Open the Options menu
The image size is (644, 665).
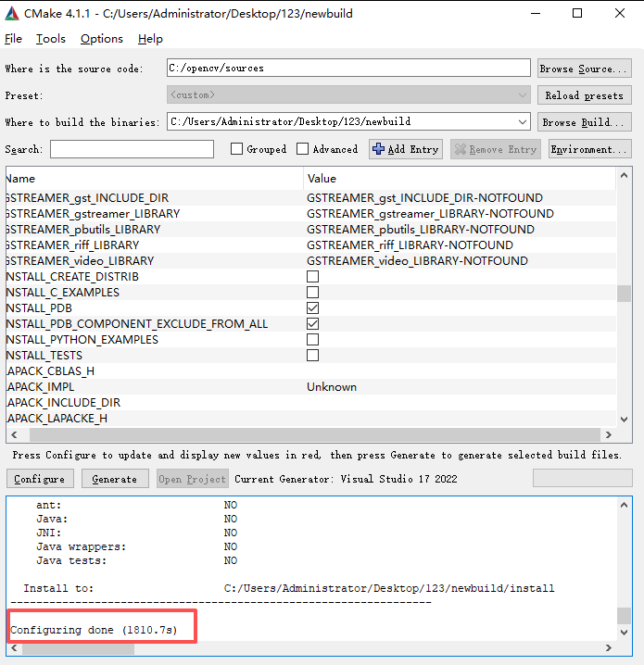pos(102,39)
